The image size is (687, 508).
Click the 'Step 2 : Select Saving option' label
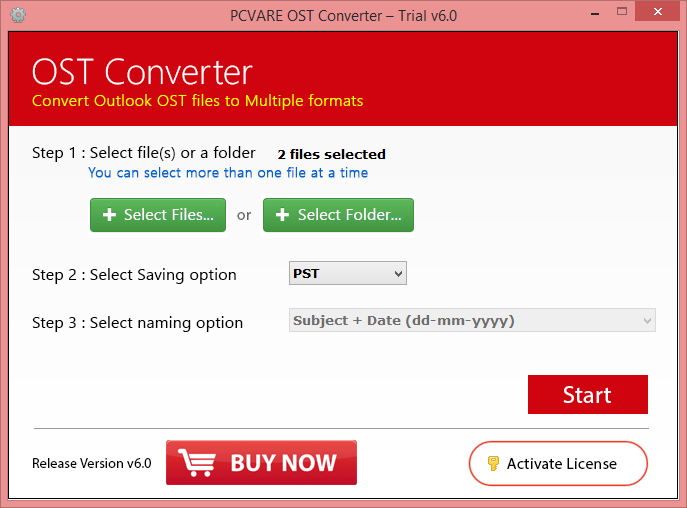click(134, 275)
